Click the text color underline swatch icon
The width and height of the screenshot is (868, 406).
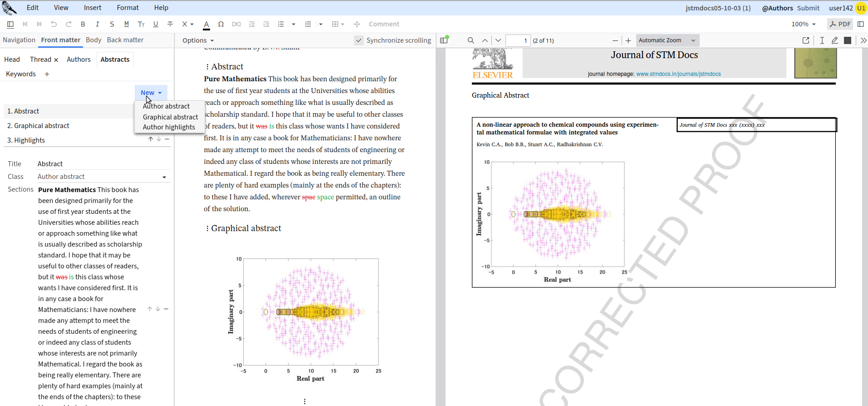coord(206,25)
